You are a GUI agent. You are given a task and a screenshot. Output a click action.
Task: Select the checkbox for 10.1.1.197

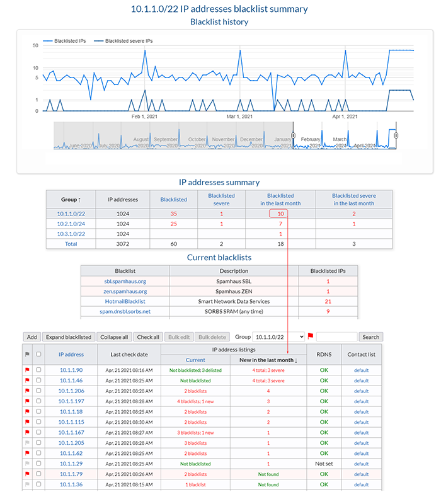[x=38, y=401]
